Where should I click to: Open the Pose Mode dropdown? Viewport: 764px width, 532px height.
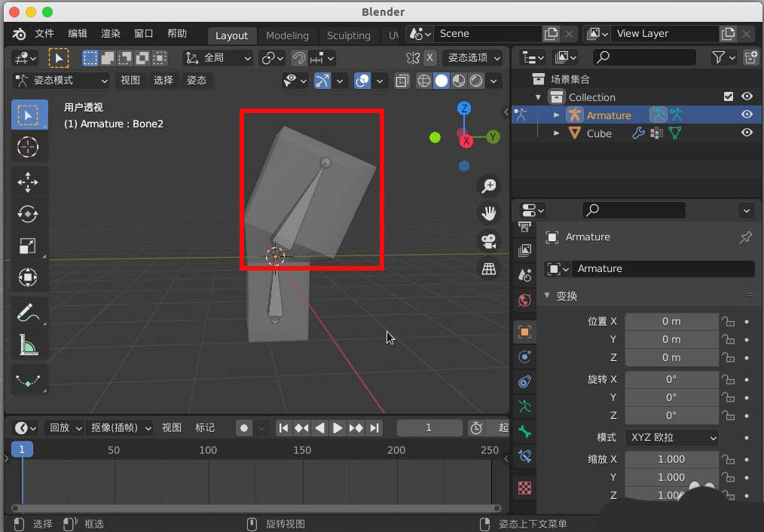pos(60,81)
